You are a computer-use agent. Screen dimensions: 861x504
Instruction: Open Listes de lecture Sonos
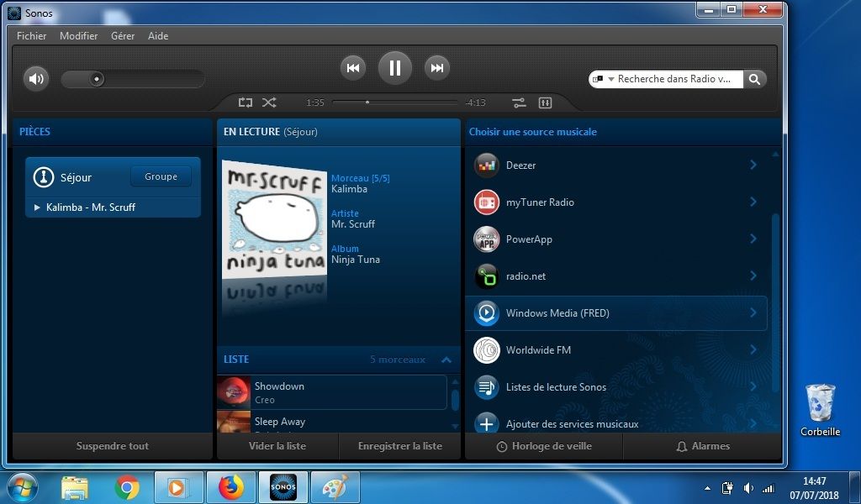[616, 387]
